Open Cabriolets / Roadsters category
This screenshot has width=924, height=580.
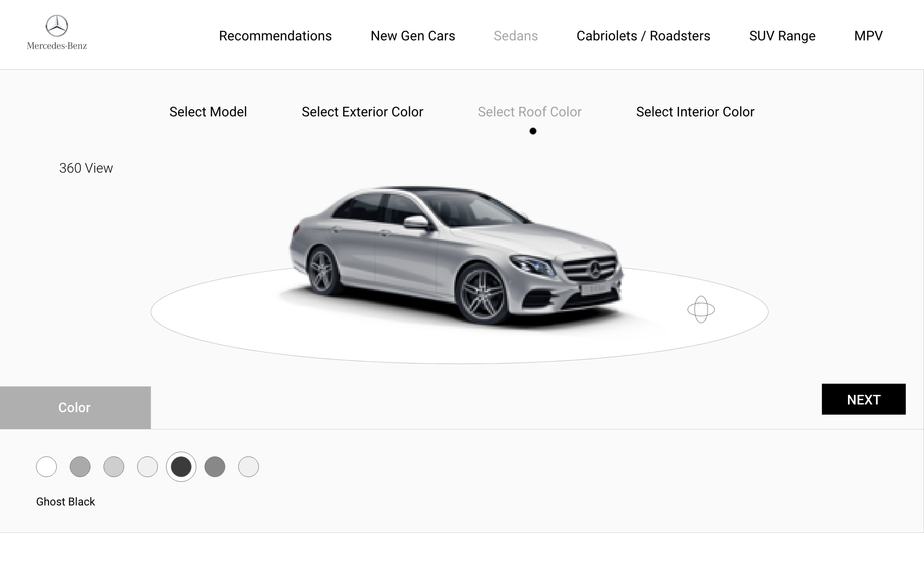[643, 36]
